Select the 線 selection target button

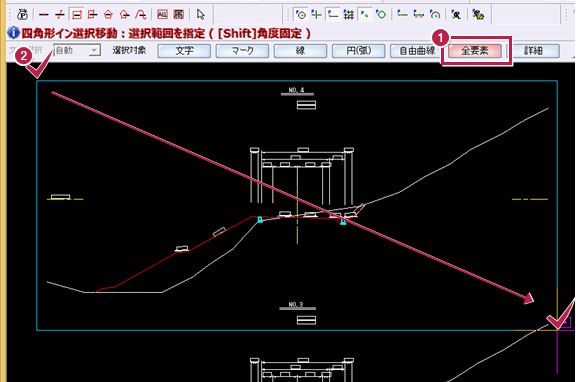click(x=300, y=51)
